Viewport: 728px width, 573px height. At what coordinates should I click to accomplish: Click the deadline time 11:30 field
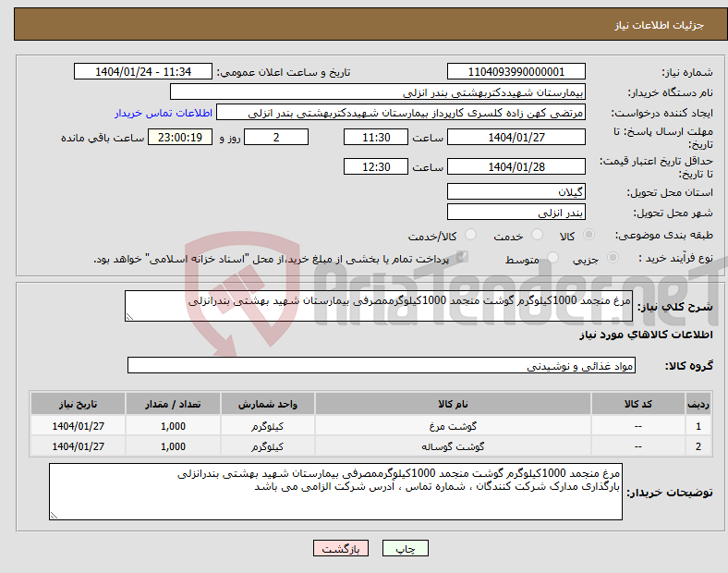click(376, 138)
